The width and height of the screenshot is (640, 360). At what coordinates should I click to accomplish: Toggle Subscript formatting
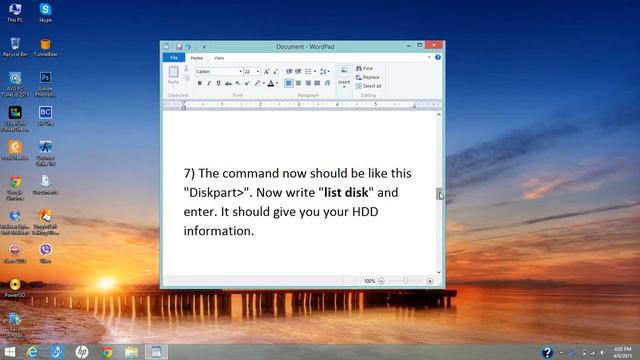click(x=238, y=83)
